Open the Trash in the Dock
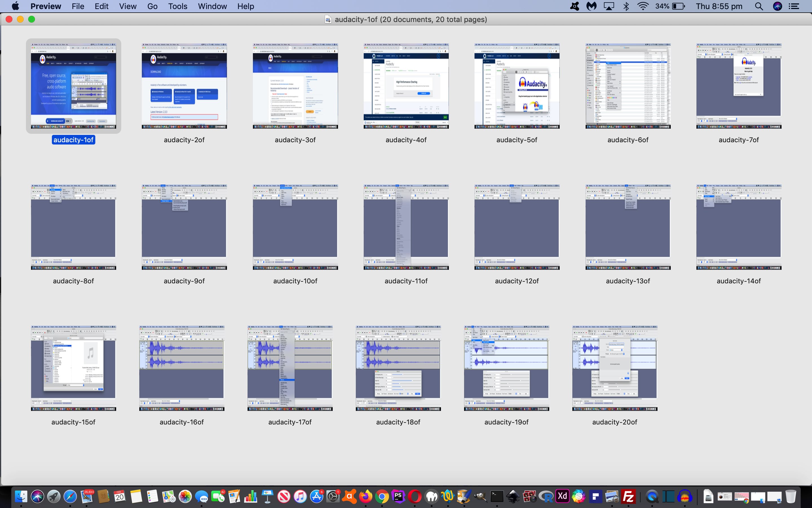Image resolution: width=812 pixels, height=508 pixels. pos(791,496)
